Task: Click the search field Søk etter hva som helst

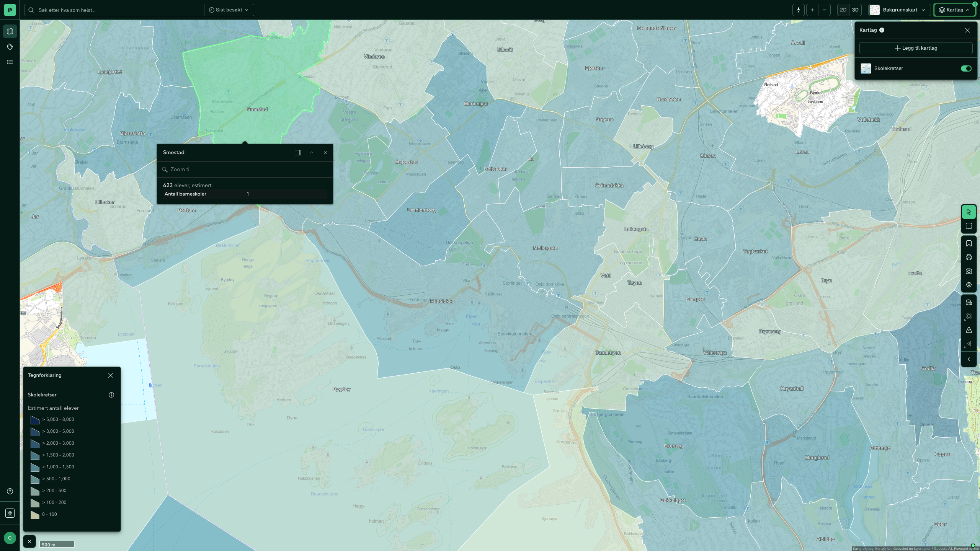Action: click(x=115, y=10)
